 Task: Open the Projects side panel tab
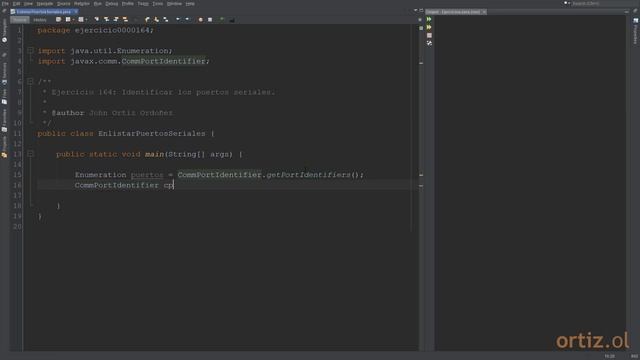pyautogui.click(x=4, y=147)
